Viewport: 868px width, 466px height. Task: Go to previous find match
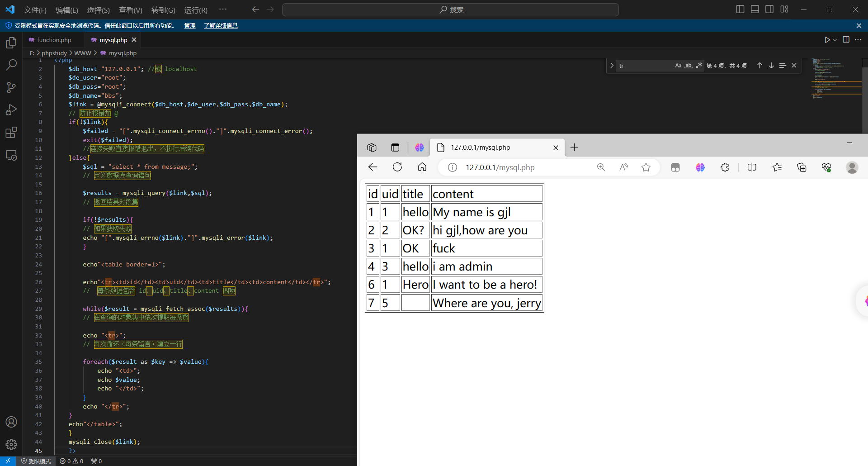point(759,66)
